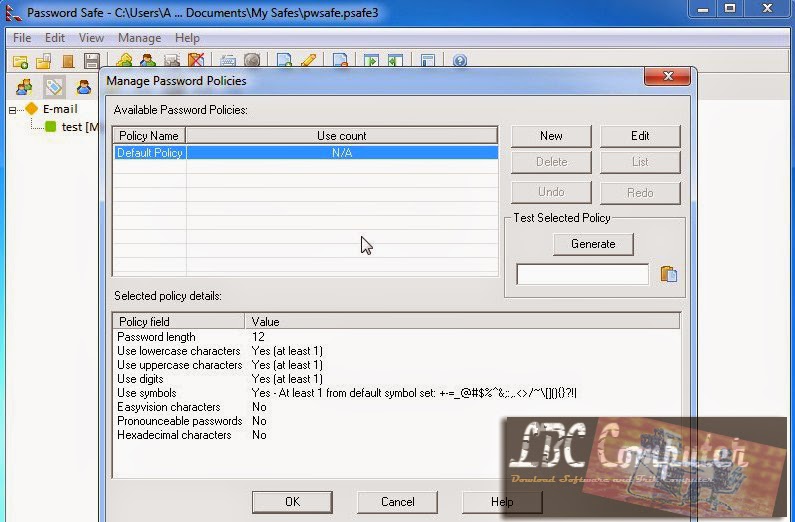Image resolution: width=795 pixels, height=522 pixels.
Task: Click the Close database door icon
Action: point(68,61)
